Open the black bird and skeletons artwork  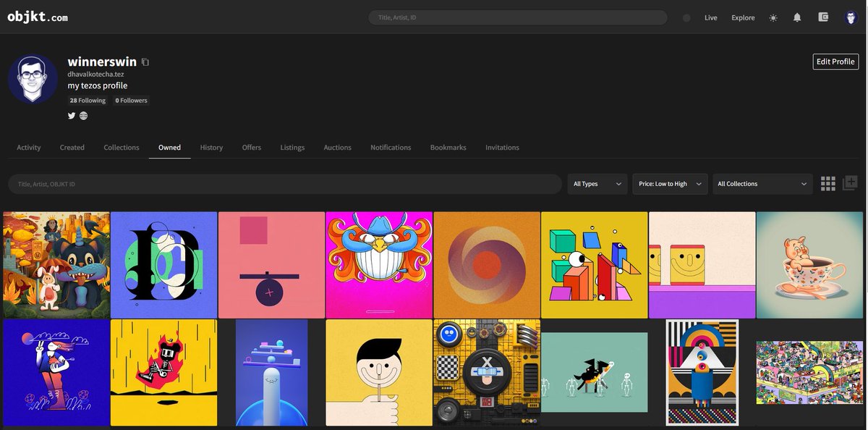[x=595, y=373]
